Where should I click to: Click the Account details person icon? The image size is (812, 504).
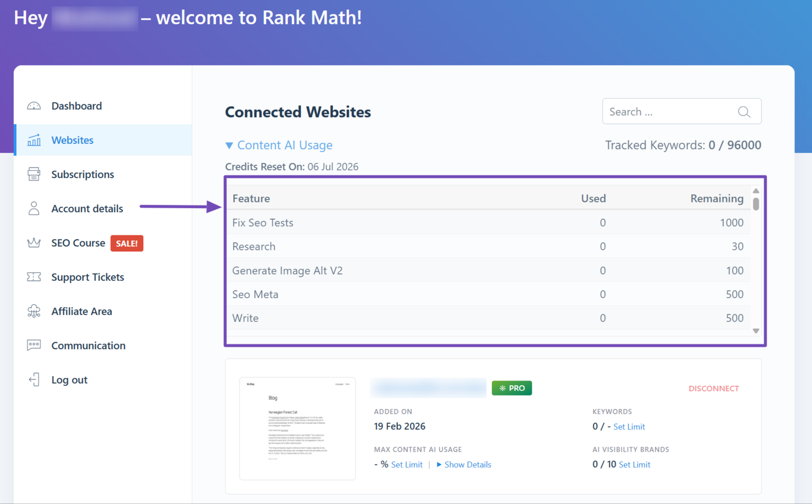tap(34, 208)
